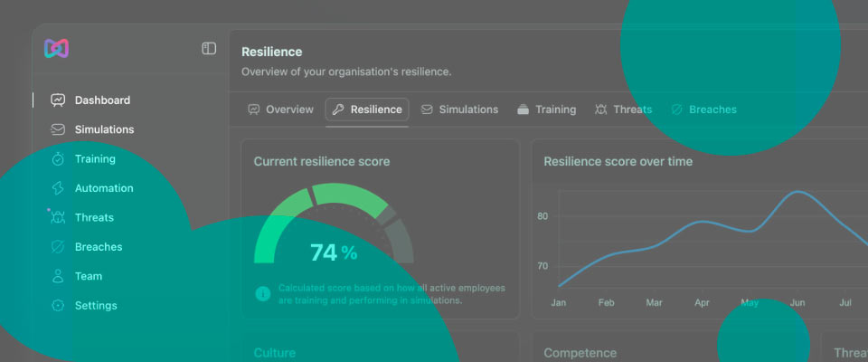Click the Threats tab bug icon
This screenshot has width=868, height=362.
tap(600, 110)
